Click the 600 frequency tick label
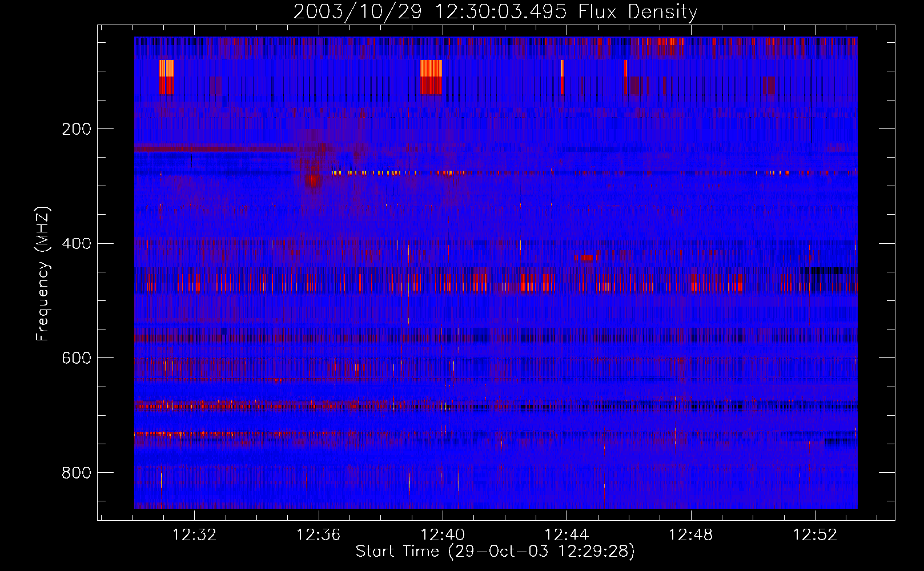924x571 pixels. (77, 358)
